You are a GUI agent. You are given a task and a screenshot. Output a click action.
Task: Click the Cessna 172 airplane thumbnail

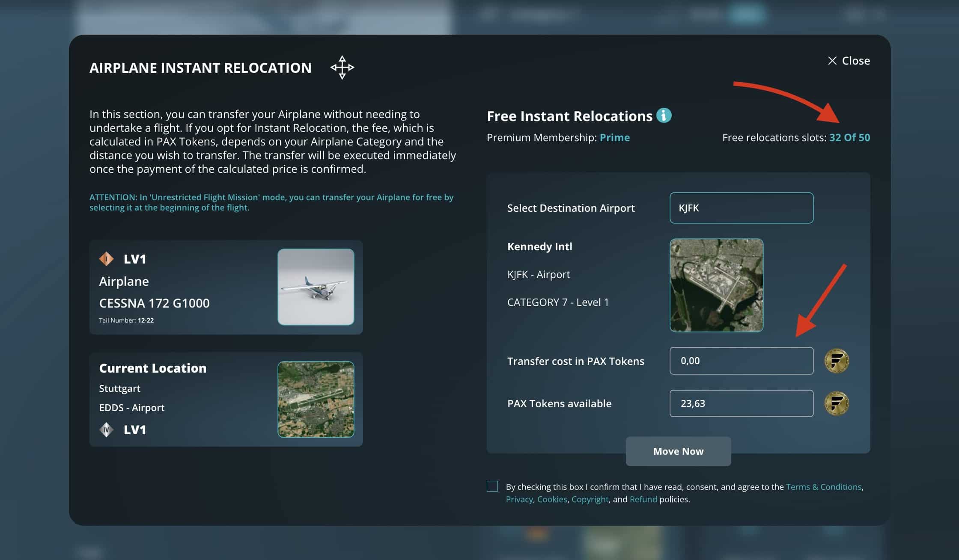316,287
